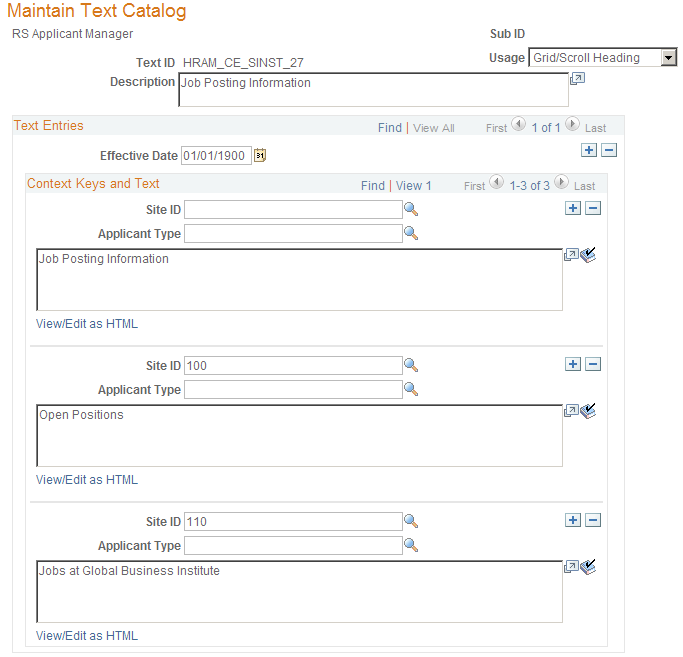683x657 pixels.
Task: Look up Applicant Type for Site 100 entry
Action: click(411, 389)
